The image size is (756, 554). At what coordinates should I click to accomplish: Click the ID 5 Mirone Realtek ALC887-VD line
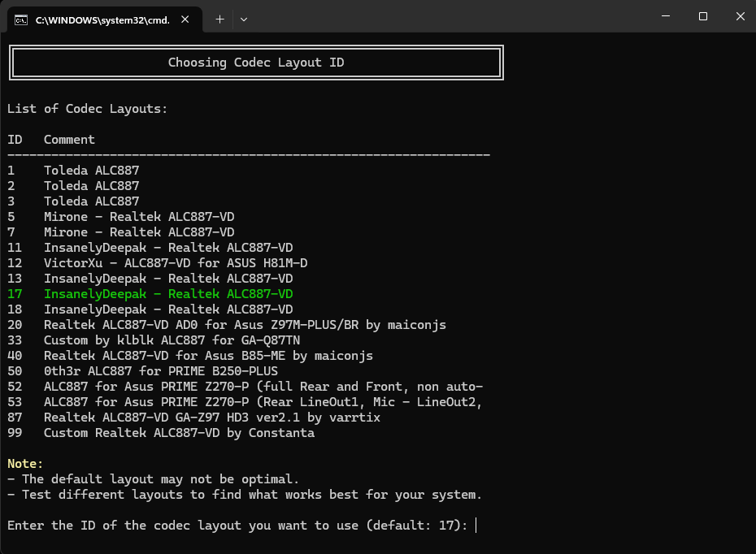coord(139,217)
